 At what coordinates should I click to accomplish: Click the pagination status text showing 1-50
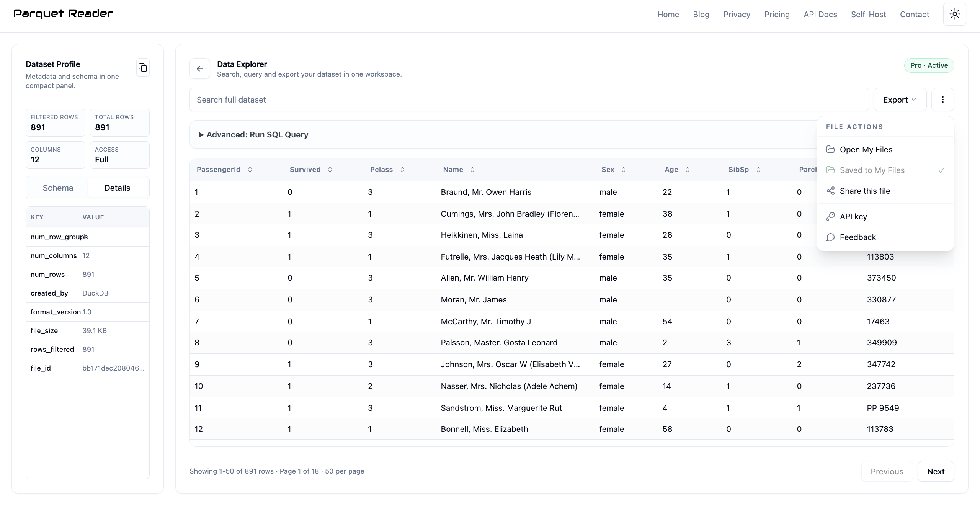tap(277, 471)
